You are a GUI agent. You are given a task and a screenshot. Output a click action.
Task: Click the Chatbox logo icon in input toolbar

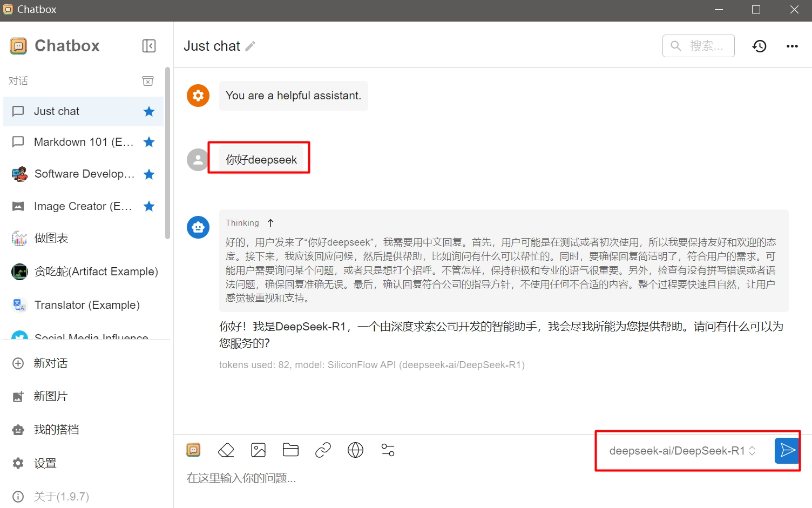click(x=193, y=450)
